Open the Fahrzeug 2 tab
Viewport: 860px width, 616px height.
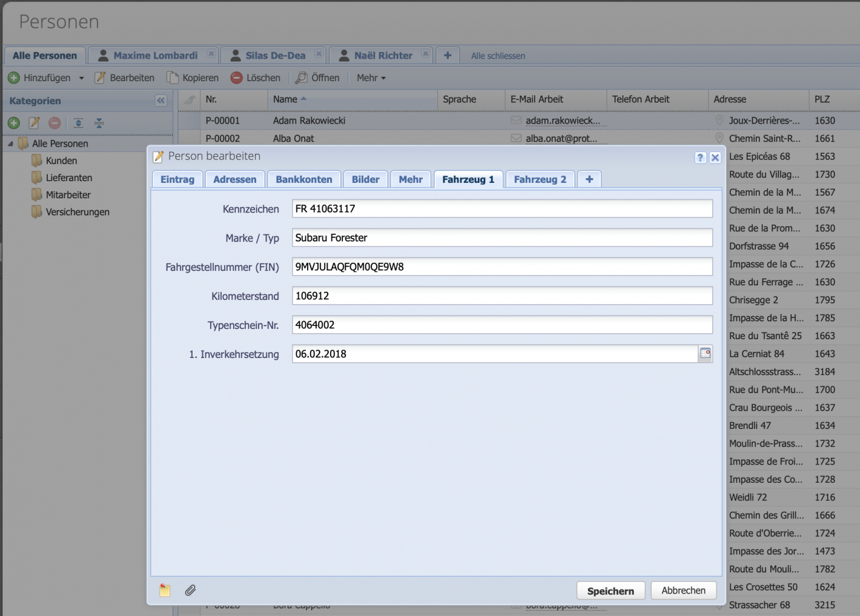(x=540, y=179)
